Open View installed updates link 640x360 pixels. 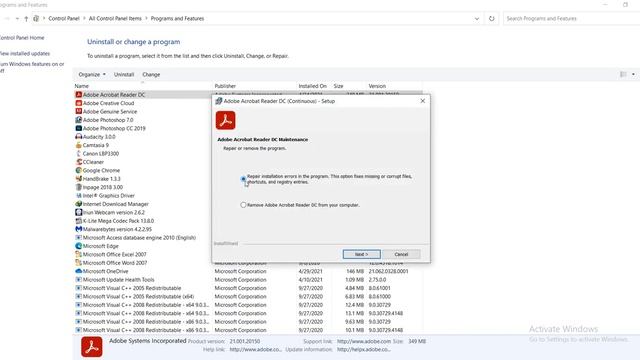(24, 53)
